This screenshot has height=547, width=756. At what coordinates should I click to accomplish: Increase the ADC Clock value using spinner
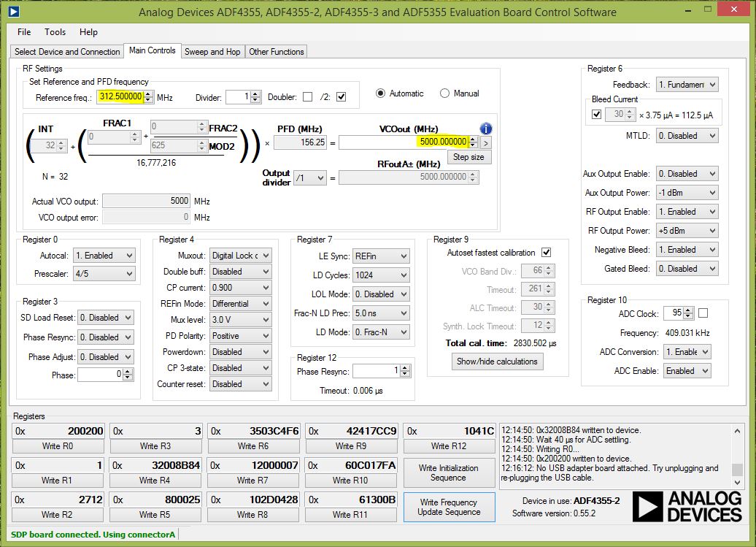point(688,310)
